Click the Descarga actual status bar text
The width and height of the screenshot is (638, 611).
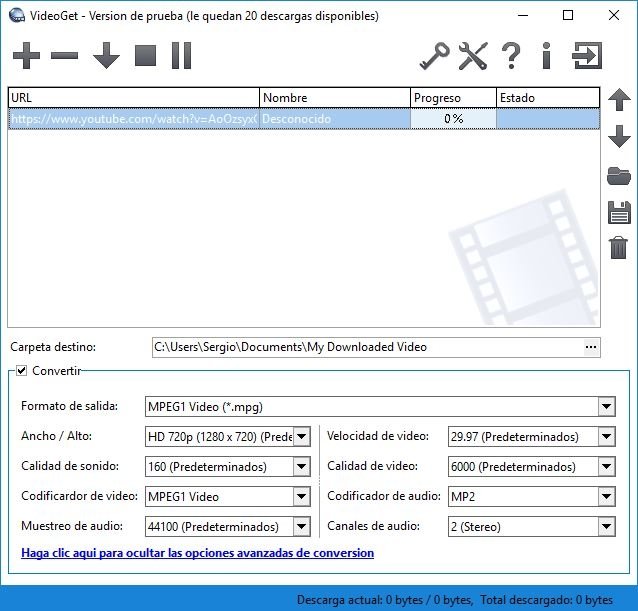pos(385,600)
